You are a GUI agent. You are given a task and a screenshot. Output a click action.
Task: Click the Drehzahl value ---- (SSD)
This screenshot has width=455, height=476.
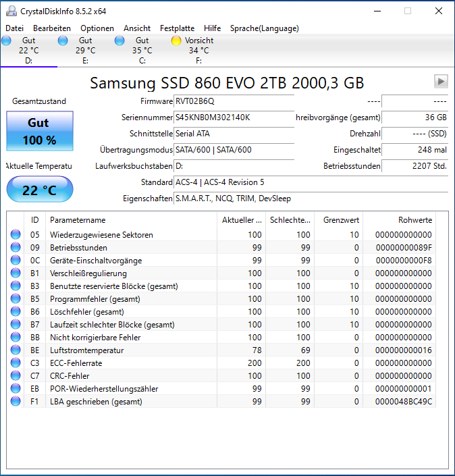point(414,134)
